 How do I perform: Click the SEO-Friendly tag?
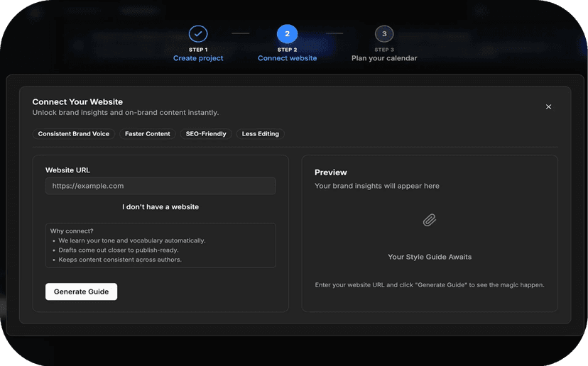pos(206,134)
